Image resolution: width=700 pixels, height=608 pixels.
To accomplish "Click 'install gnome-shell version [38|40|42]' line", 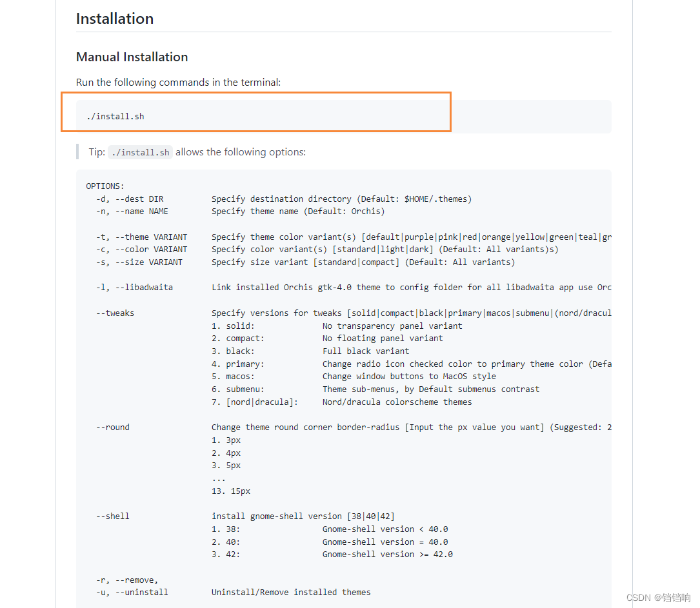I will (303, 516).
